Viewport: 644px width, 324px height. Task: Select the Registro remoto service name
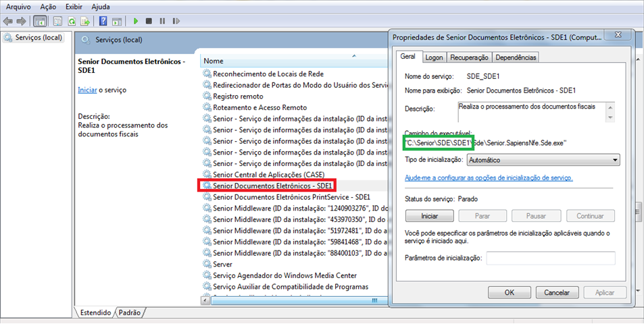tap(239, 97)
